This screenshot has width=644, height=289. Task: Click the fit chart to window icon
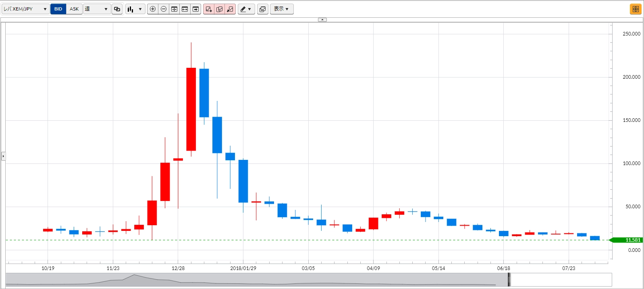[x=174, y=9]
